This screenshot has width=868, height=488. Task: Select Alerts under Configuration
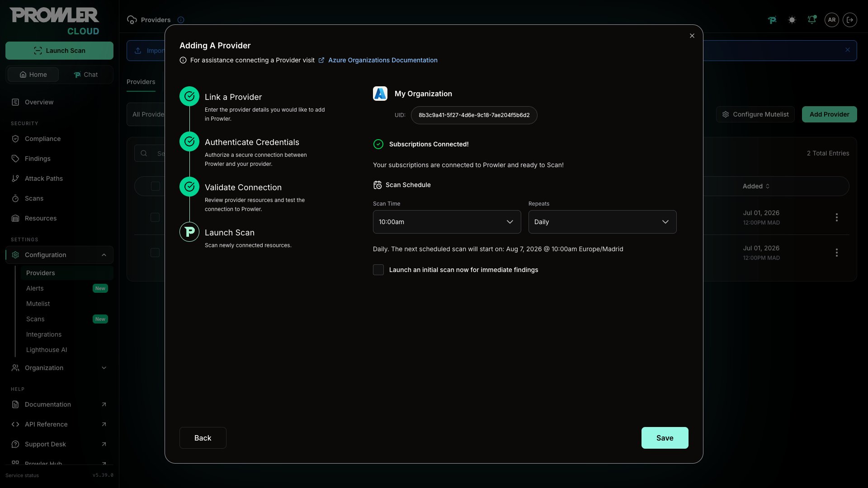[67, 288]
